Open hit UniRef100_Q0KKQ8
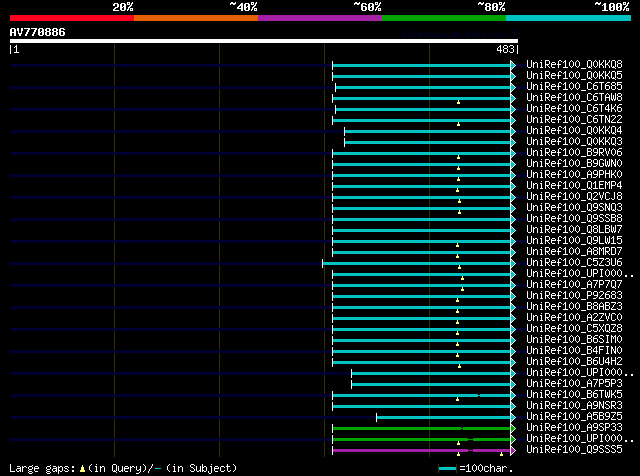This screenshot has height=476, width=640. 574,65
